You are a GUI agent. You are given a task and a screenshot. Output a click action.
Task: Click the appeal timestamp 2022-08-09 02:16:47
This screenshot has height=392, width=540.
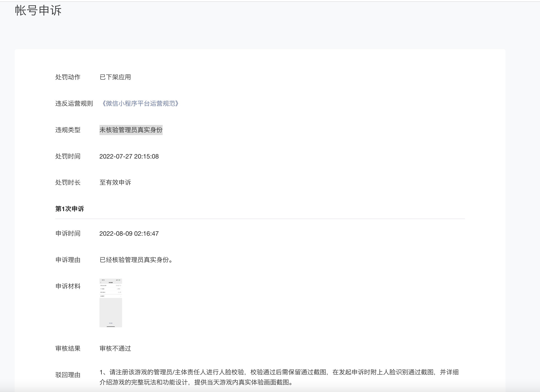coord(129,233)
